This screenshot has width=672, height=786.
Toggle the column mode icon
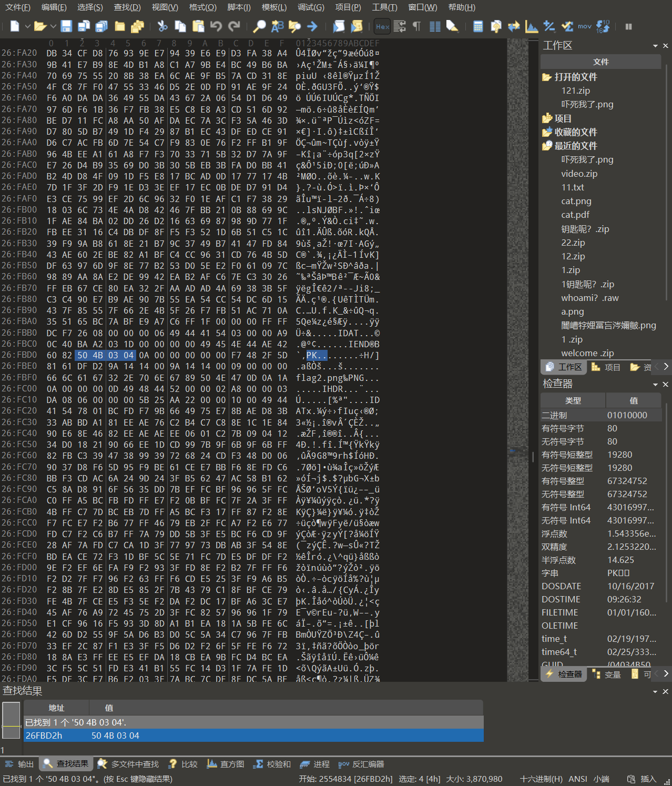coord(435,26)
